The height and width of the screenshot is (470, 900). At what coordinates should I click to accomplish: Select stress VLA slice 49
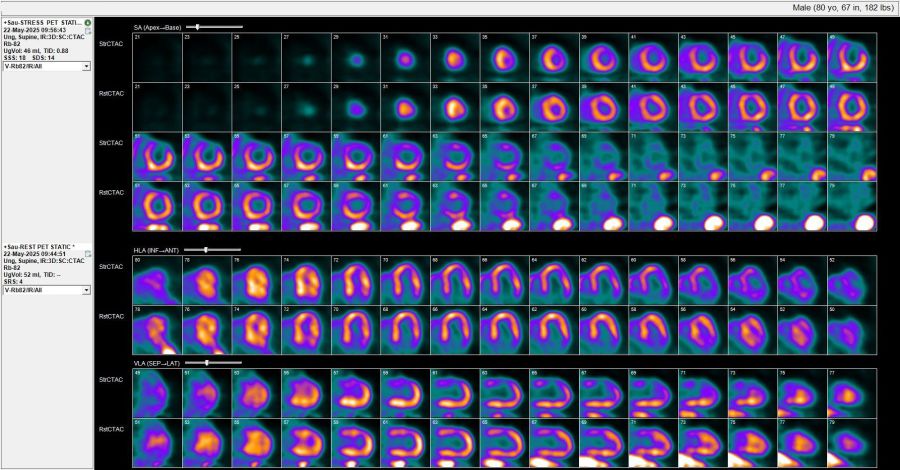pyautogui.click(x=157, y=393)
